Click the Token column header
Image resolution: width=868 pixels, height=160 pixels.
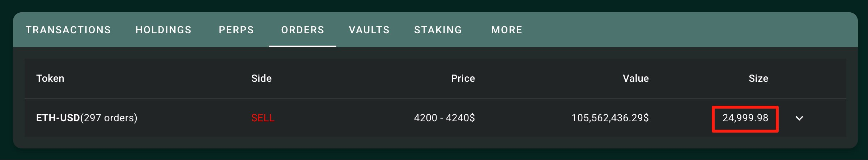50,79
